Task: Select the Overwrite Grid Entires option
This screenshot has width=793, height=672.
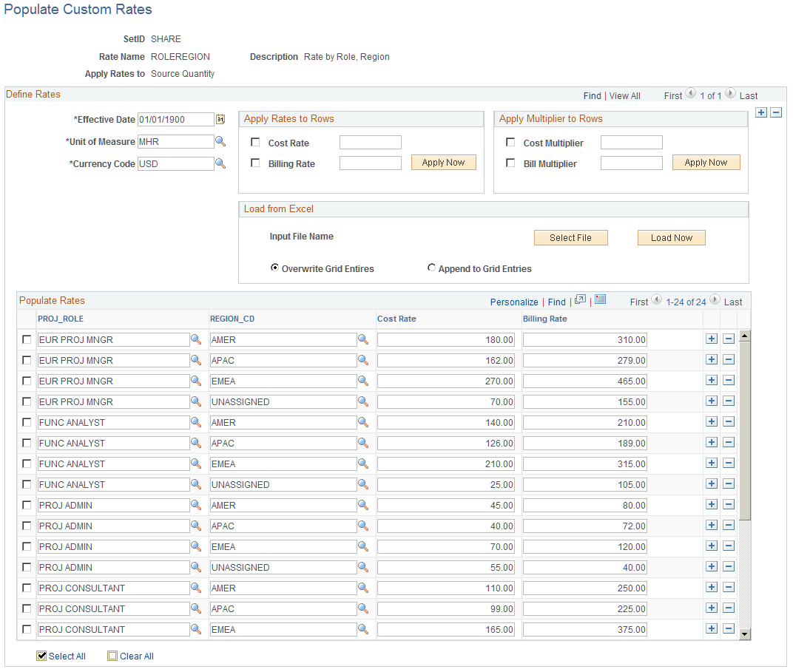Action: tap(274, 268)
